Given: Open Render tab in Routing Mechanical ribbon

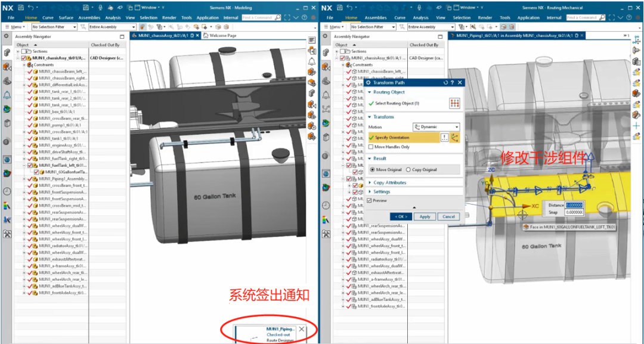Looking at the screenshot, I should (x=485, y=18).
